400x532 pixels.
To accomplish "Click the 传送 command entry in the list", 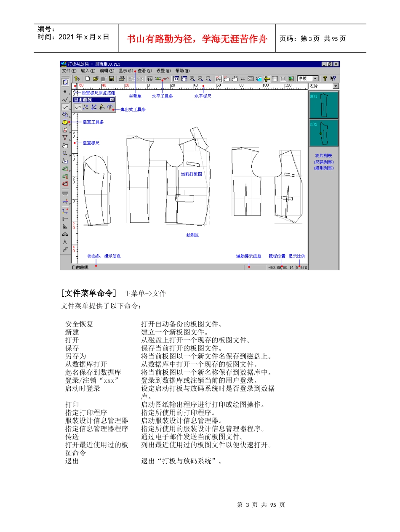I will 72,436.
